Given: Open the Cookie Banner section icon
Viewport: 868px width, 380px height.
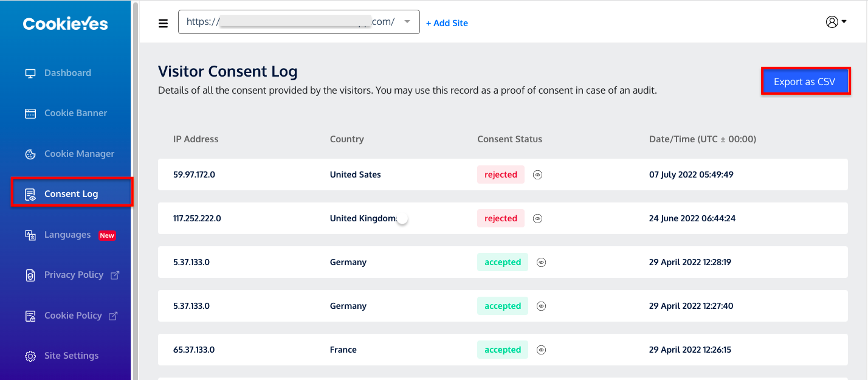Looking at the screenshot, I should pos(30,112).
